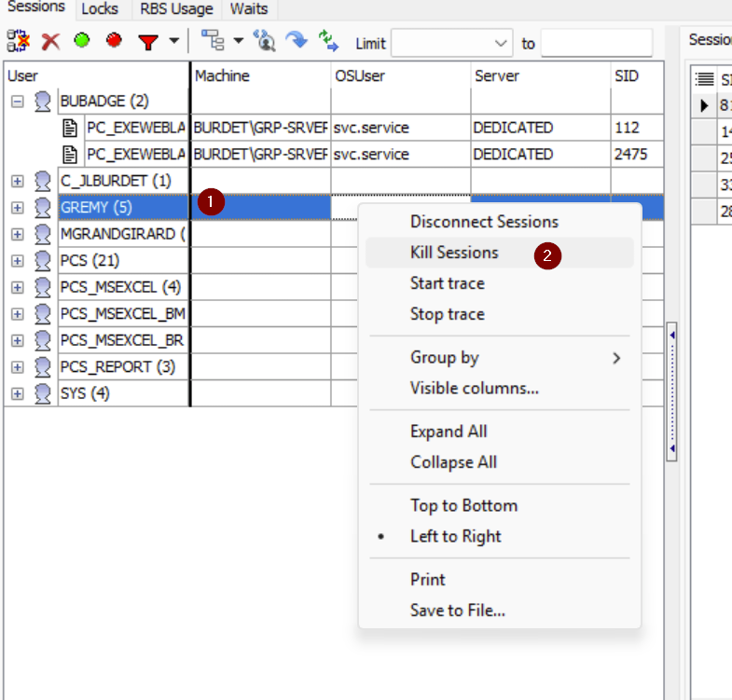Select Top to Bottom layout option
Viewport: 732px width, 700px height.
pyautogui.click(x=500, y=505)
